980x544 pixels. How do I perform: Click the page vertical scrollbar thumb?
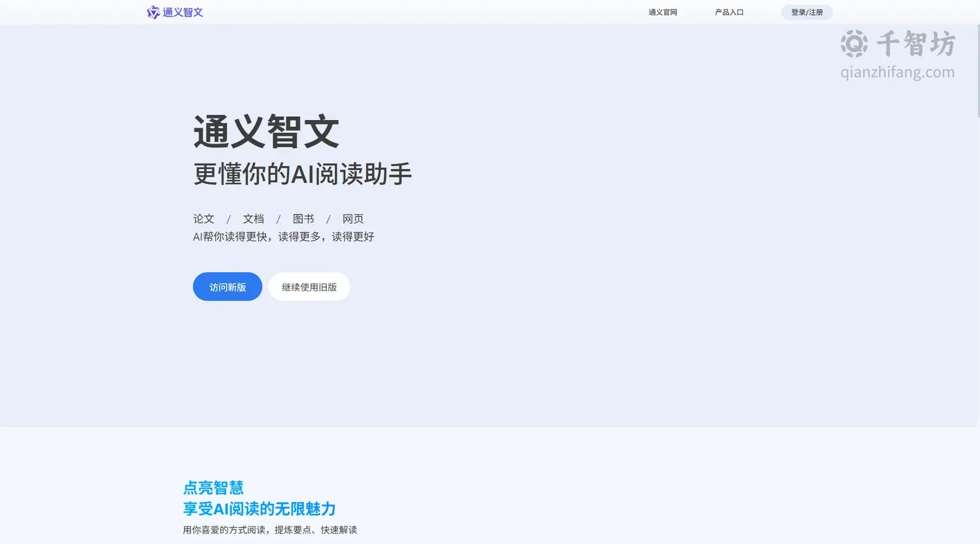click(978, 72)
